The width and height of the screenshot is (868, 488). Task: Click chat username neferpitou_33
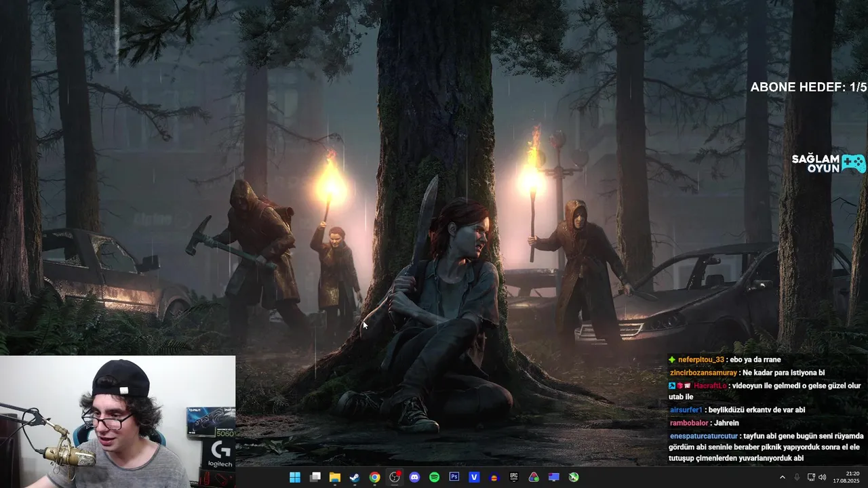tap(701, 360)
